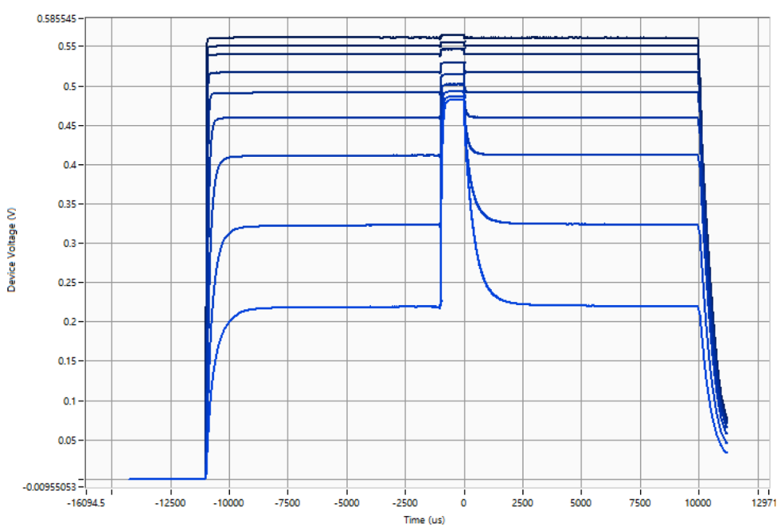Screen dimensions: 781x532
Task: Click the y-axis tick label 0.1
Action: pos(69,401)
